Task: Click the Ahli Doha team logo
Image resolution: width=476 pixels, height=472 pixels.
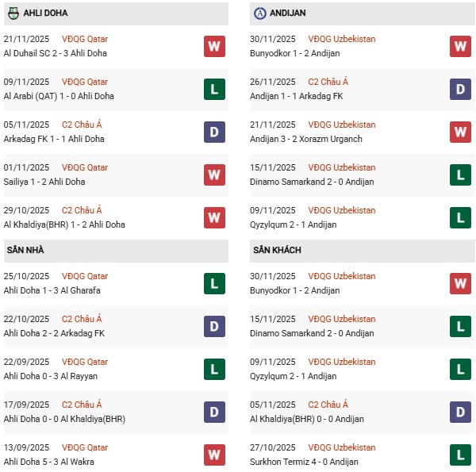Action: tap(13, 13)
